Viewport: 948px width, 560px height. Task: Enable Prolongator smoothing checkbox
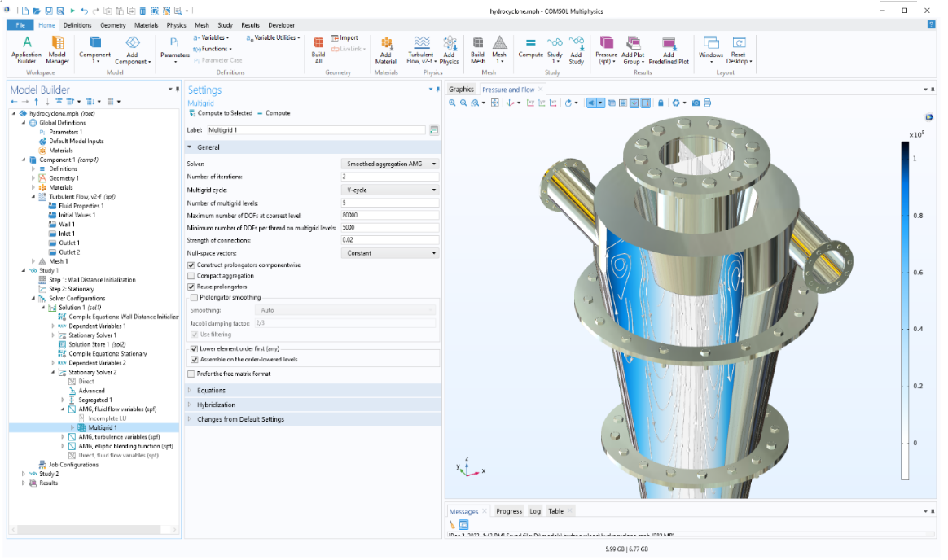point(194,297)
